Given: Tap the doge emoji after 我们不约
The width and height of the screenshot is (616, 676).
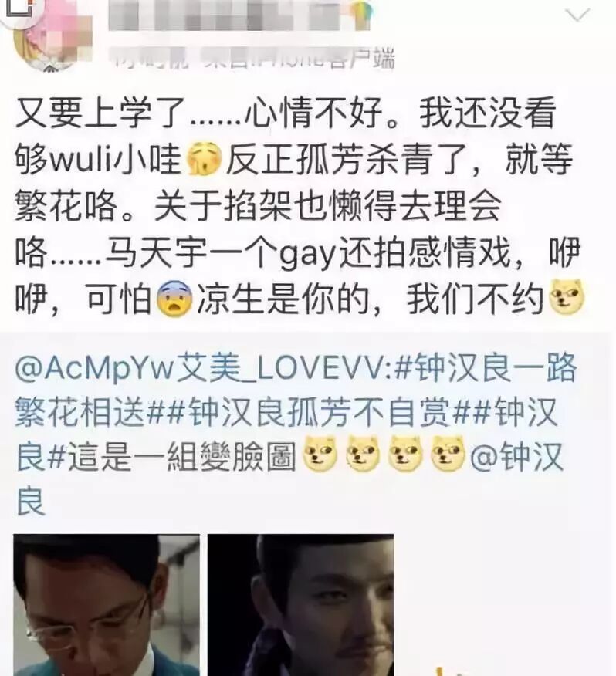Looking at the screenshot, I should click(x=566, y=297).
